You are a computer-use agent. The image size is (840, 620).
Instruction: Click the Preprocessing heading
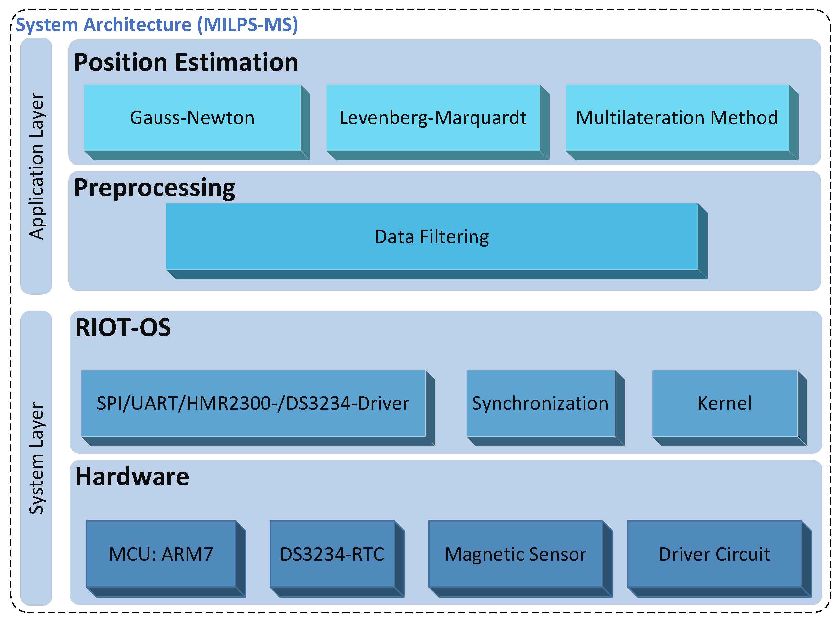point(155,188)
